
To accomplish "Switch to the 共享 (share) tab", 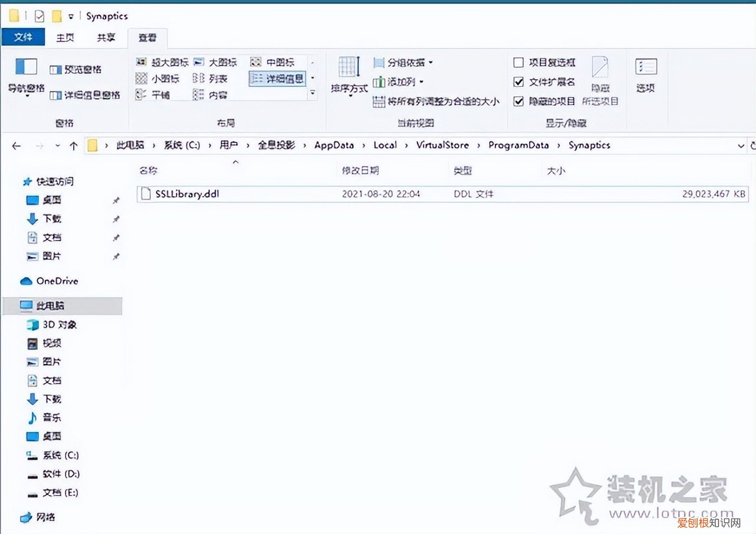I will point(105,37).
